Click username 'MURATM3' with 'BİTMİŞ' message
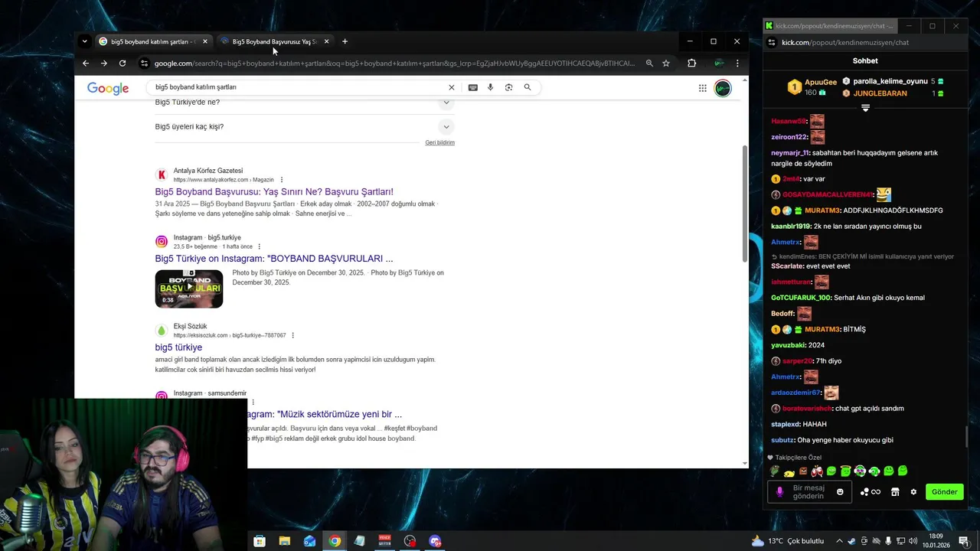980x551 pixels. click(x=822, y=329)
